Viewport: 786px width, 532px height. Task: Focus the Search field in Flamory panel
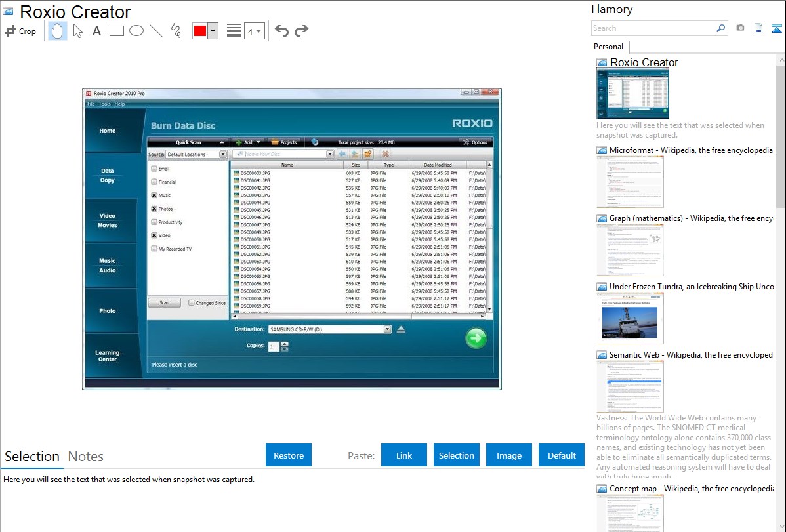pyautogui.click(x=653, y=28)
